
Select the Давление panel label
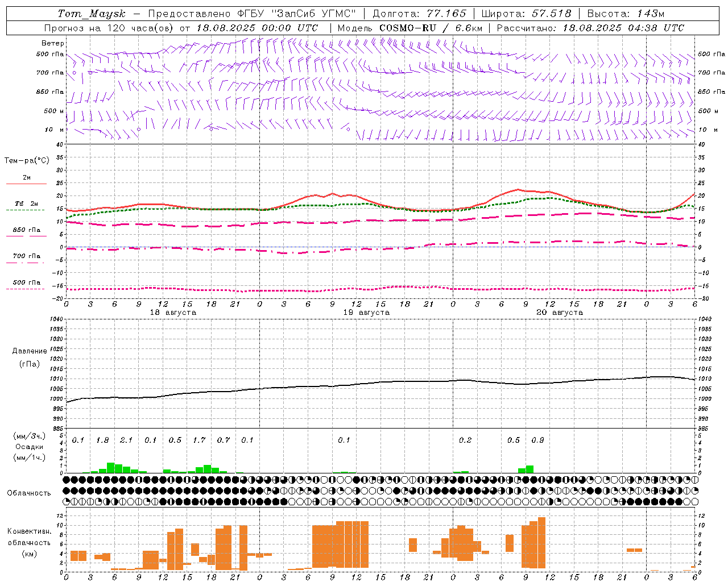(29, 351)
